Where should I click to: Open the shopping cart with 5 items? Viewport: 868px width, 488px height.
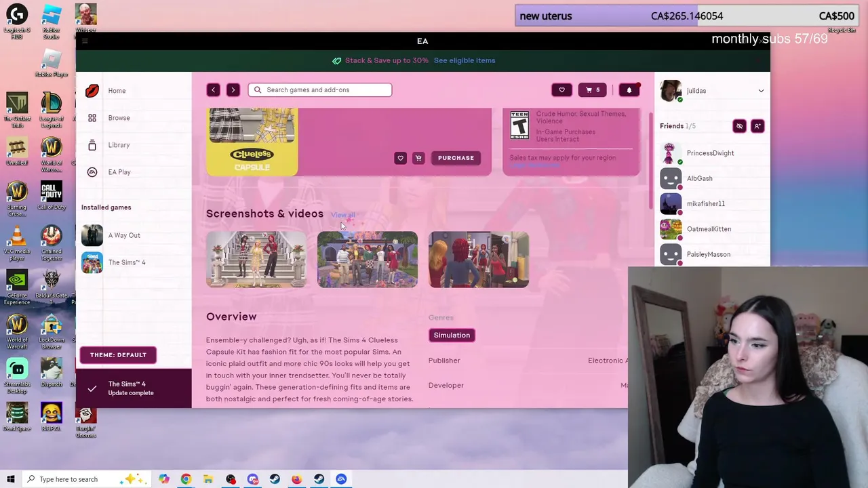click(x=592, y=89)
